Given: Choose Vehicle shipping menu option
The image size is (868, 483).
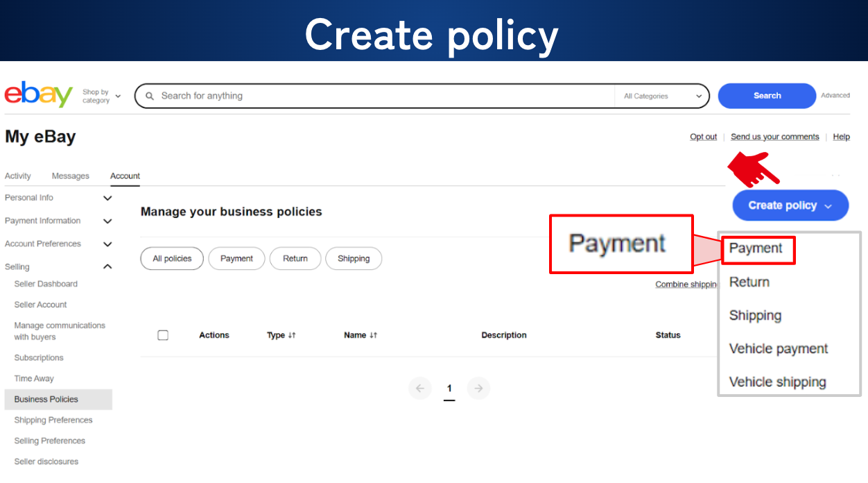Looking at the screenshot, I should click(x=777, y=382).
